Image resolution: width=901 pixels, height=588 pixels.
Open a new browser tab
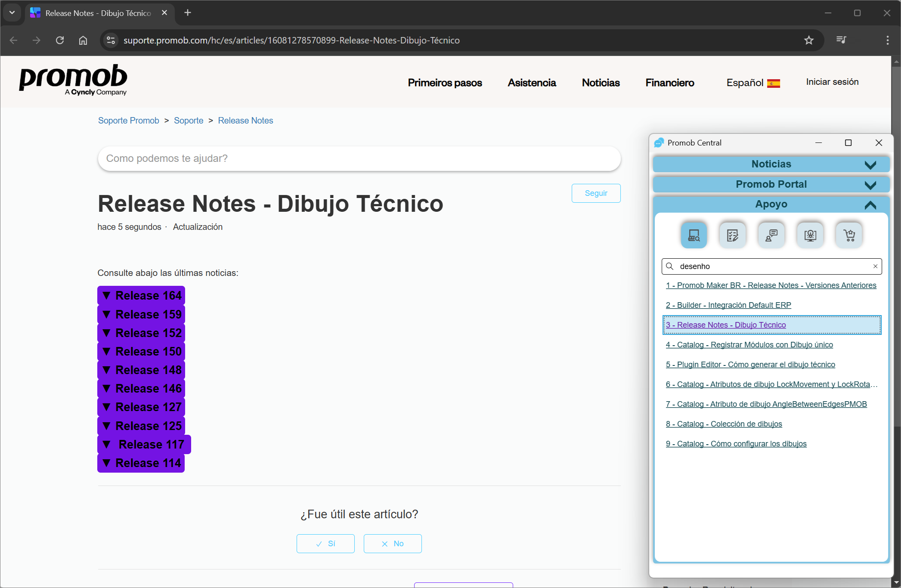pos(188,13)
